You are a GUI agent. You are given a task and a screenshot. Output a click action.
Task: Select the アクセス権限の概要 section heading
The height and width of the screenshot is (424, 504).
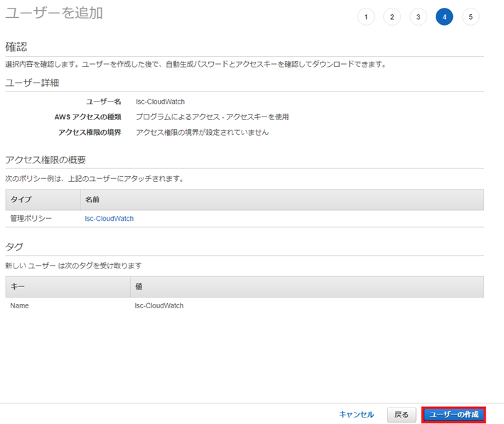click(45, 160)
